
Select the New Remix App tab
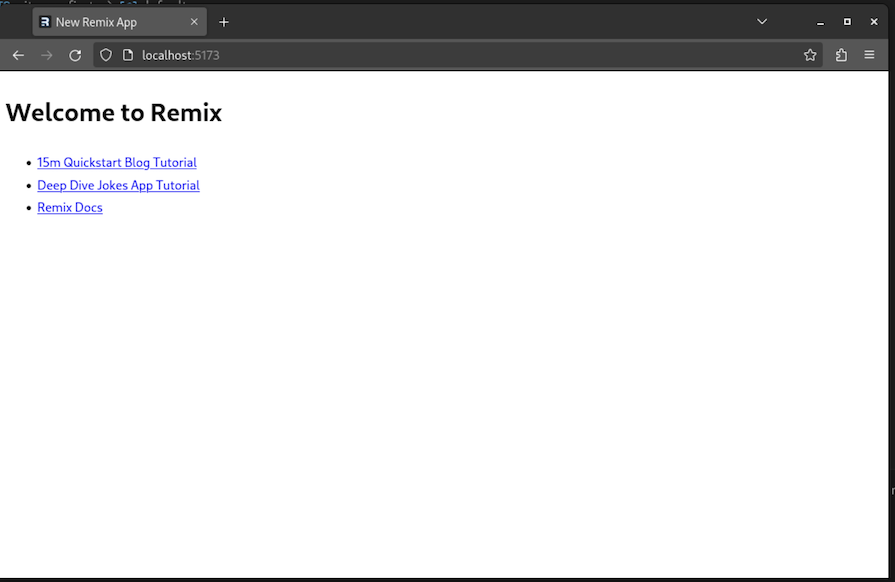click(110, 21)
